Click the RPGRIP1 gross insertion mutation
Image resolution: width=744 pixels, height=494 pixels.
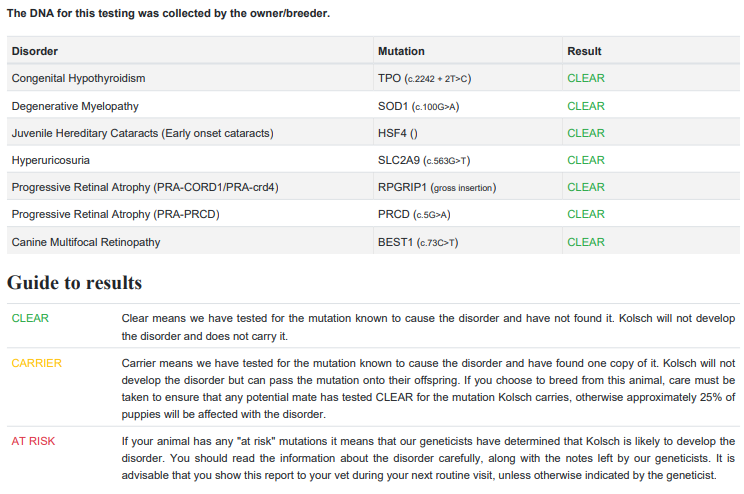pyautogui.click(x=436, y=187)
